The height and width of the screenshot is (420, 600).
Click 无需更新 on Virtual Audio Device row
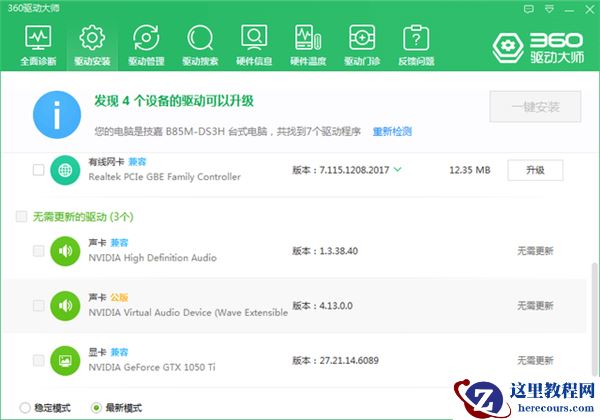(x=535, y=306)
